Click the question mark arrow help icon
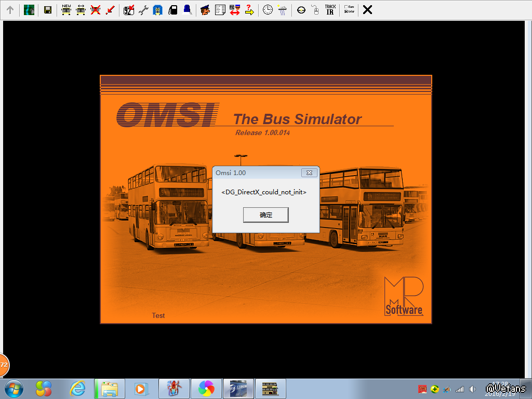This screenshot has height=399, width=532. click(x=249, y=10)
